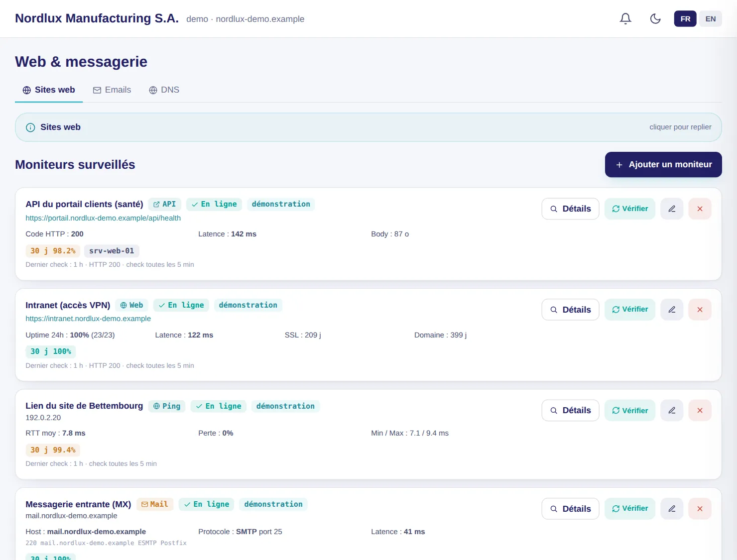Click the Intranet 30 j 100% badge
This screenshot has width=737, height=560.
point(51,351)
